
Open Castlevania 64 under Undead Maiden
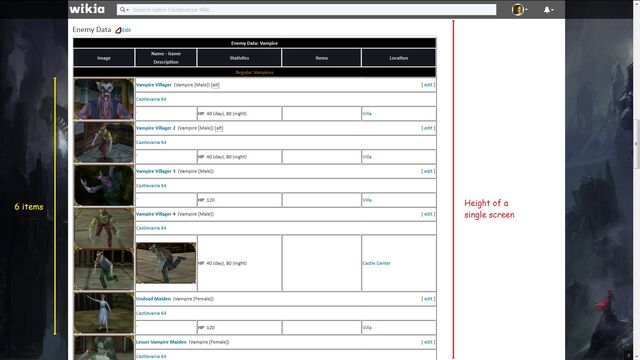coord(151,313)
